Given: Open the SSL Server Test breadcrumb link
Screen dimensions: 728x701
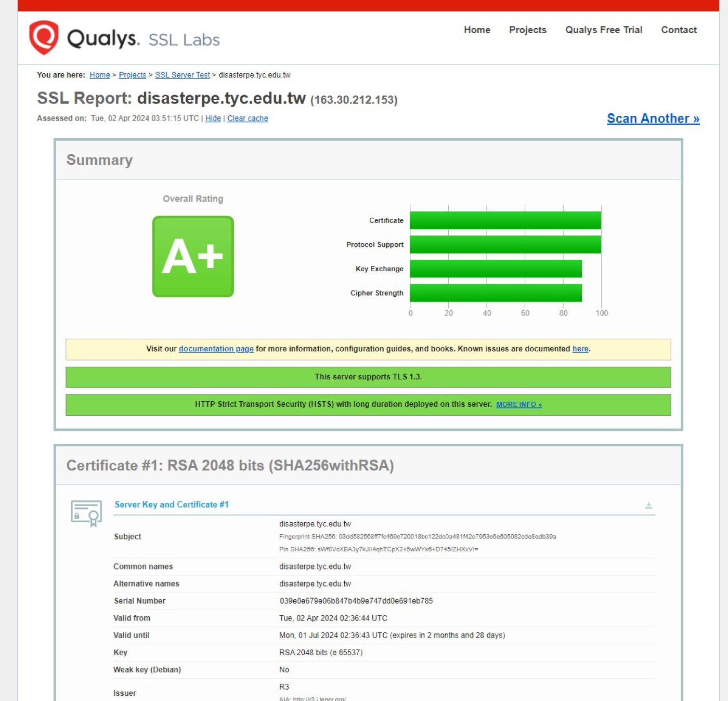Looking at the screenshot, I should click(182, 75).
